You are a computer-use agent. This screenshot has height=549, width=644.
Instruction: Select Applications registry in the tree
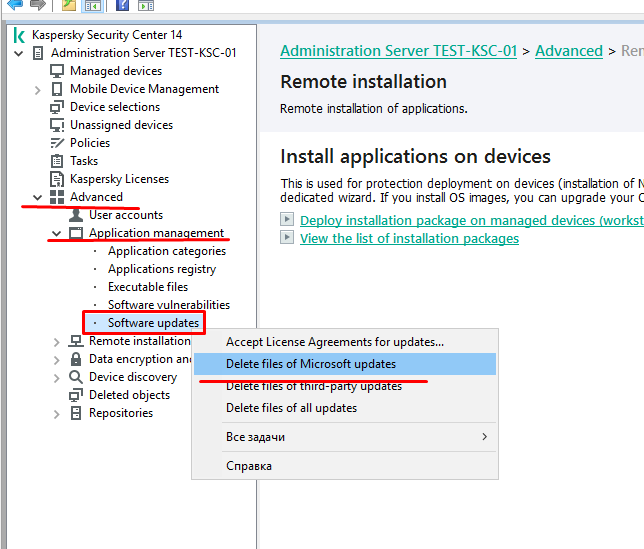point(162,269)
